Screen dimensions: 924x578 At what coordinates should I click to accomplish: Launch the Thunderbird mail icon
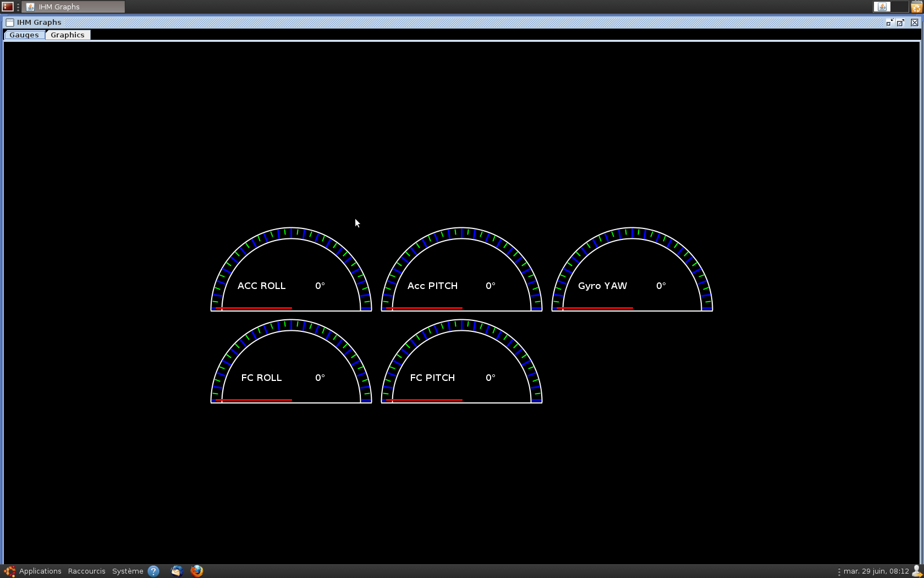coord(177,571)
